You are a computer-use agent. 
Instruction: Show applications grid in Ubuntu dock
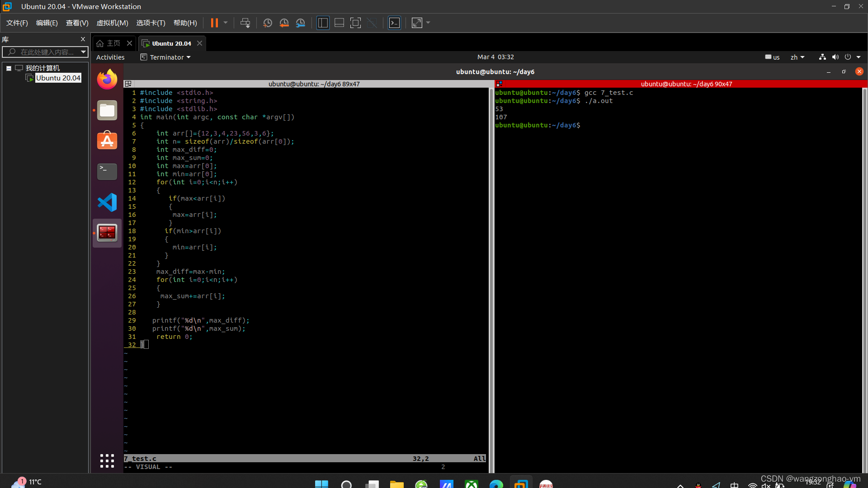tap(107, 461)
